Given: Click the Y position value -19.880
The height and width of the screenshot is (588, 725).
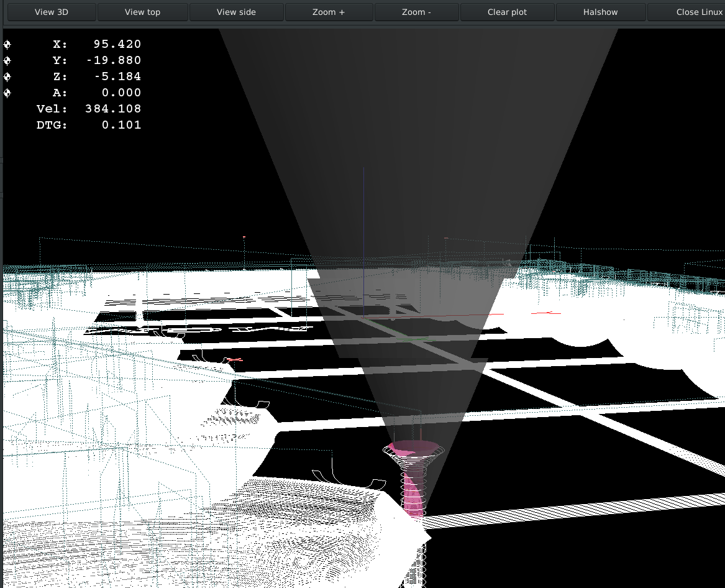Looking at the screenshot, I should [113, 60].
